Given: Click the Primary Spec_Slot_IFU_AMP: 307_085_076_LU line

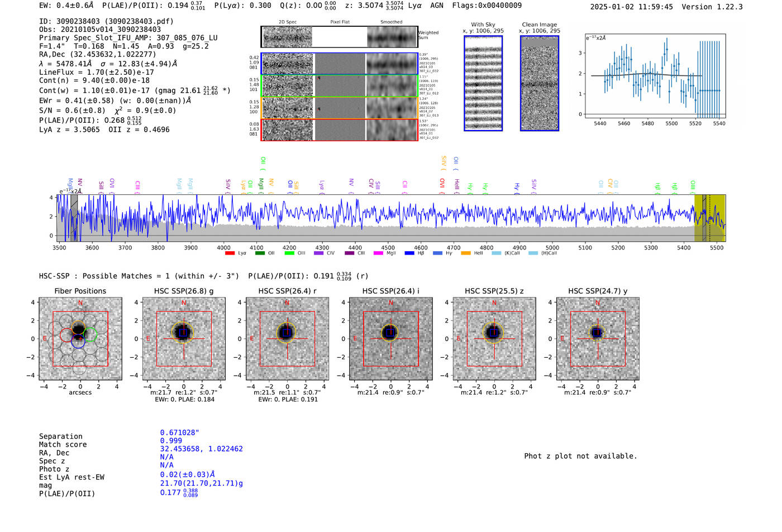Looking at the screenshot, I should [128, 38].
